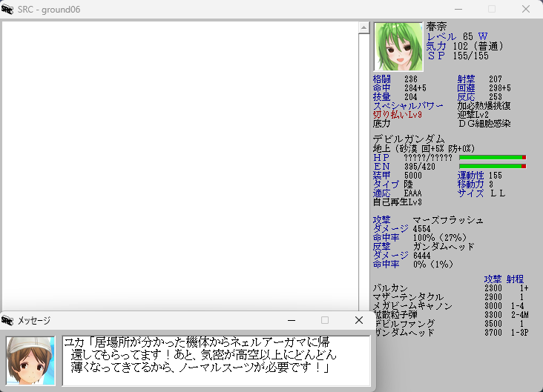Image resolution: width=543 pixels, height=392 pixels.
Task: Click unit name デビルガンダム
Action: [x=409, y=139]
